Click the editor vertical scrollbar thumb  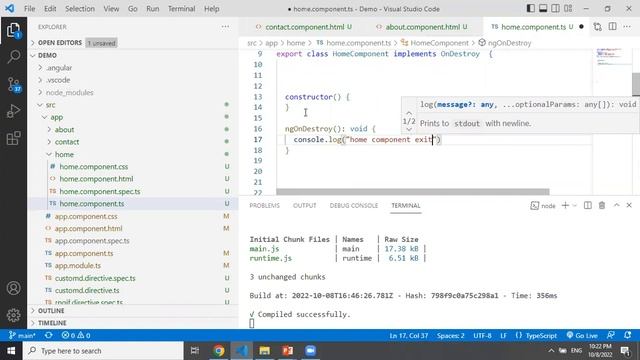pos(636,84)
